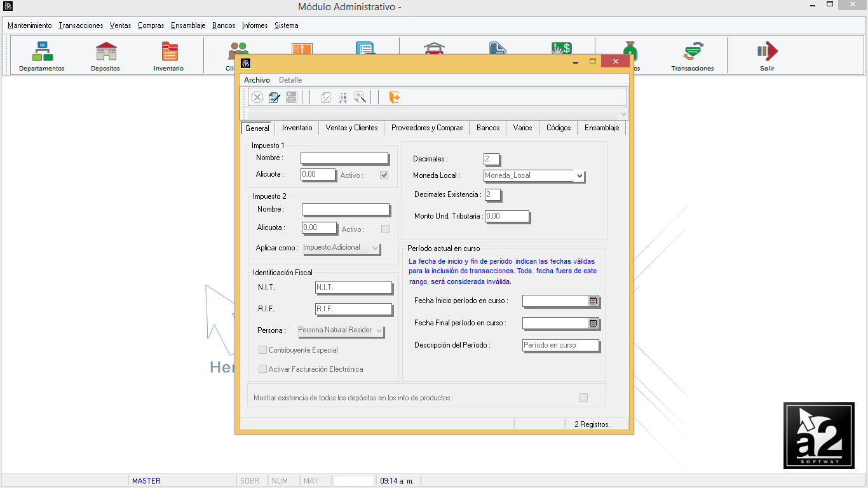Open the Archivo menu in dialog

pos(257,80)
